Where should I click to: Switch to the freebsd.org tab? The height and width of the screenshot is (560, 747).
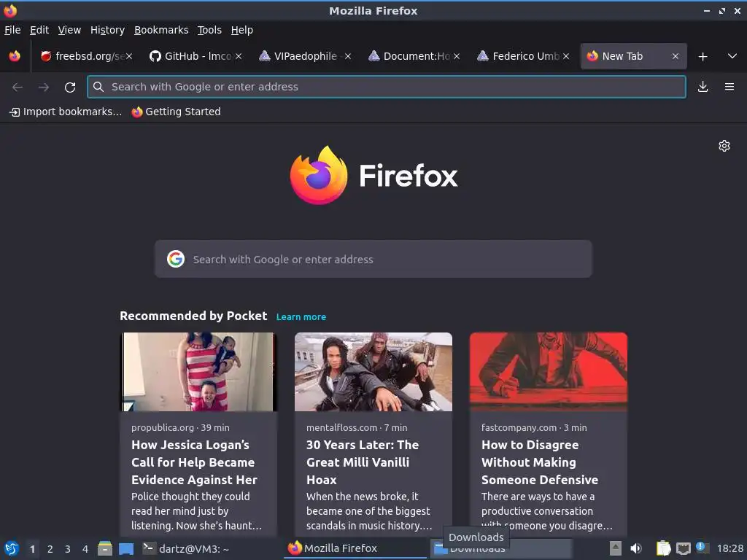pyautogui.click(x=86, y=56)
